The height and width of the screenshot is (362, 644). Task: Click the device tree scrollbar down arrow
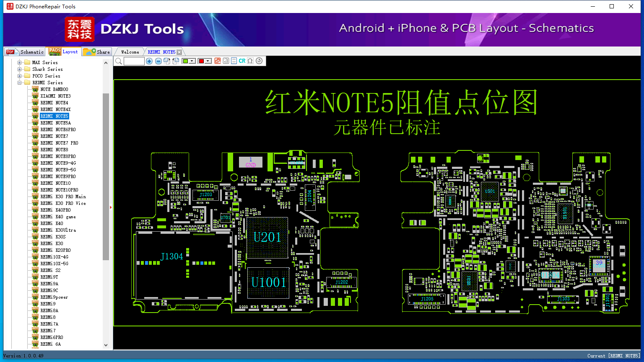[106, 345]
